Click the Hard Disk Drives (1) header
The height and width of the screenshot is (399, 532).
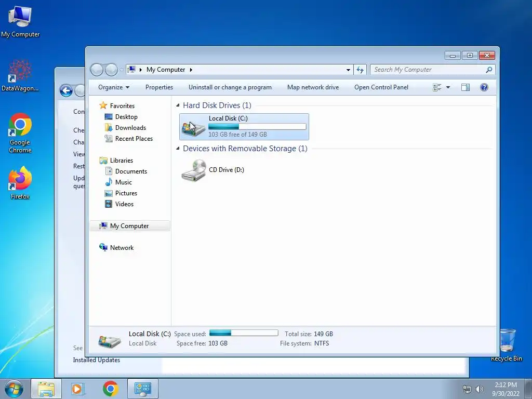point(217,105)
